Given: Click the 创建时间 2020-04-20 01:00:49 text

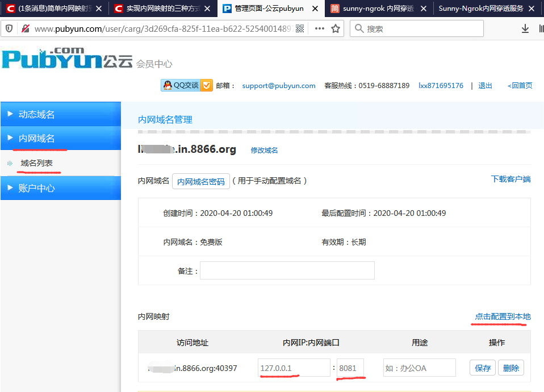Looking at the screenshot, I should (218, 213).
